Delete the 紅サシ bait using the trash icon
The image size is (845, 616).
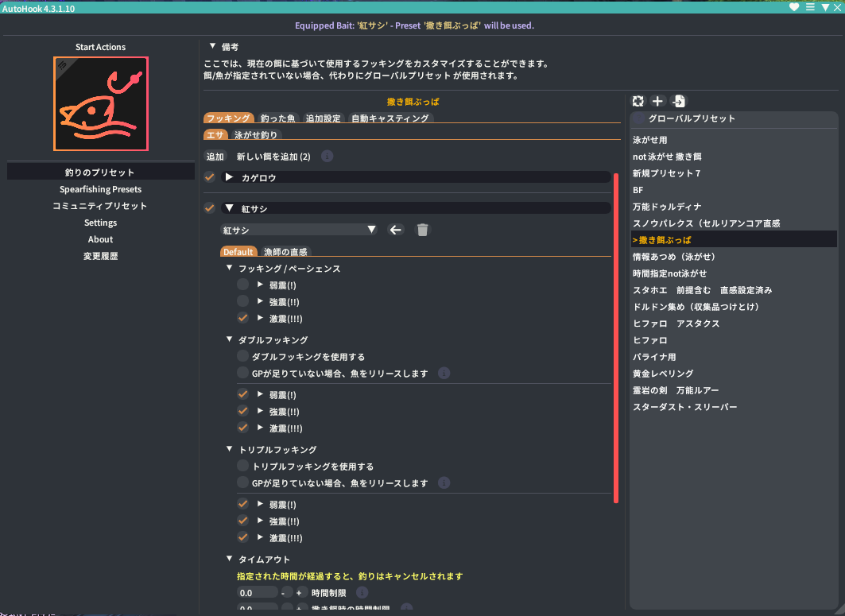pos(422,229)
